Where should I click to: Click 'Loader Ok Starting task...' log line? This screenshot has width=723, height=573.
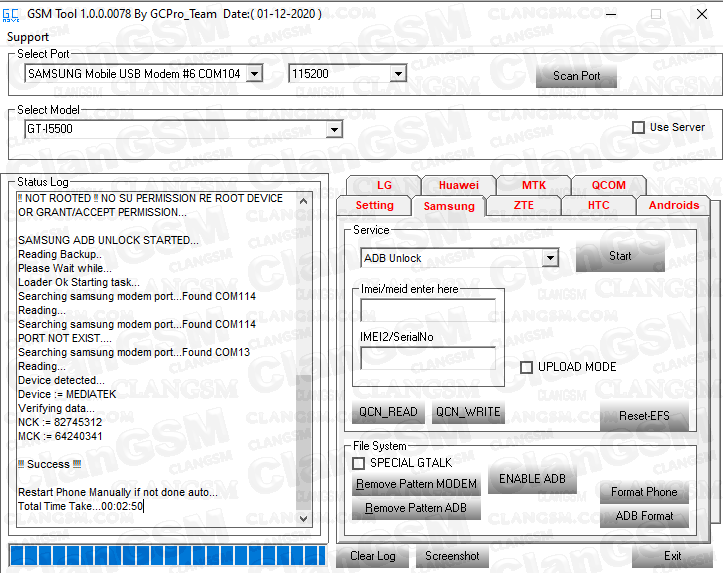(x=79, y=282)
